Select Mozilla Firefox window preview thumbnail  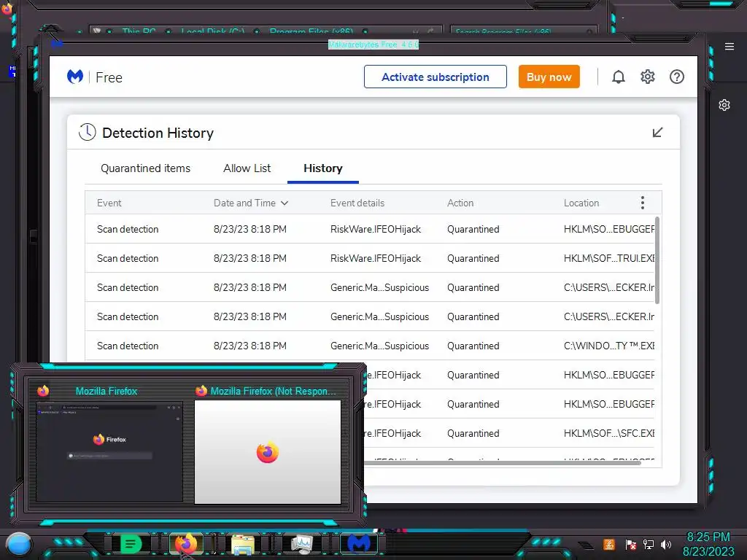click(109, 451)
